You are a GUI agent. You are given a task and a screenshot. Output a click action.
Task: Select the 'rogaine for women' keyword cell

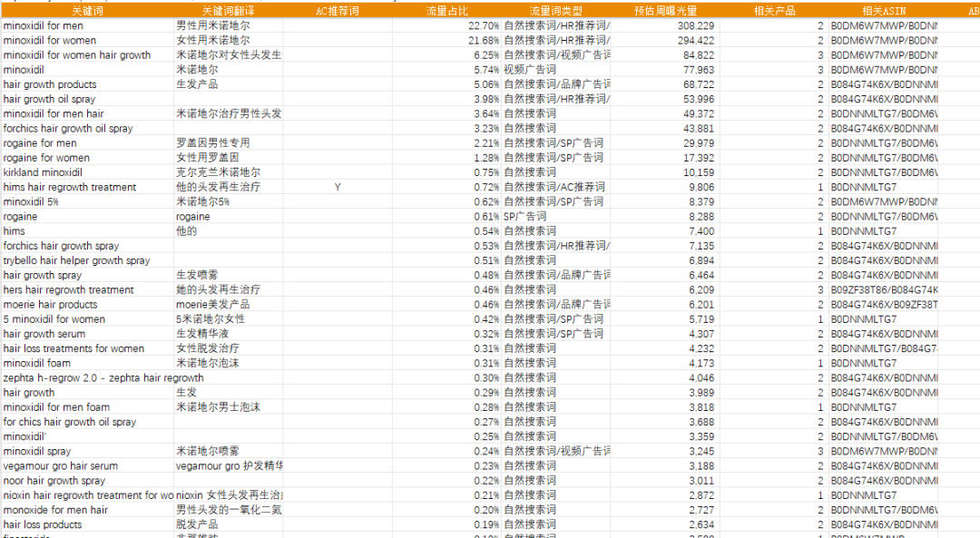(x=87, y=158)
